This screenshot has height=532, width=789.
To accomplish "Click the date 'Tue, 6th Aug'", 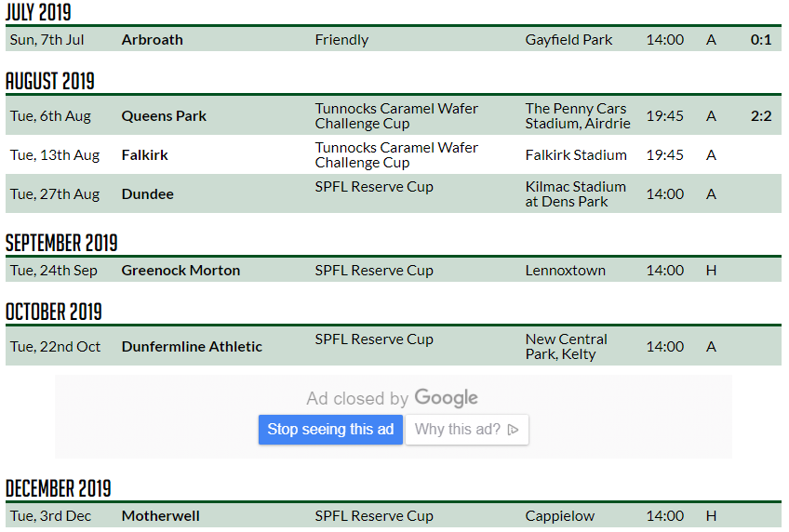I will click(50, 116).
